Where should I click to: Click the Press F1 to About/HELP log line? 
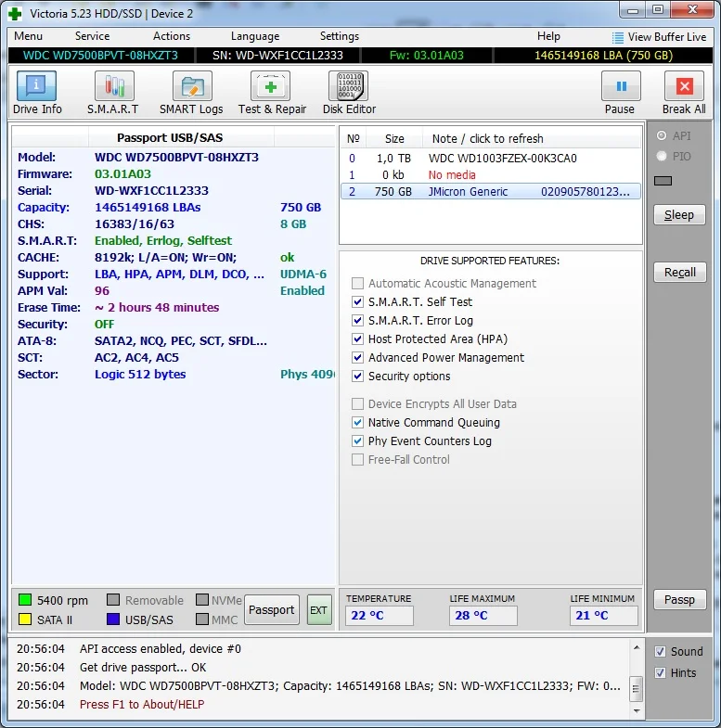(x=142, y=704)
